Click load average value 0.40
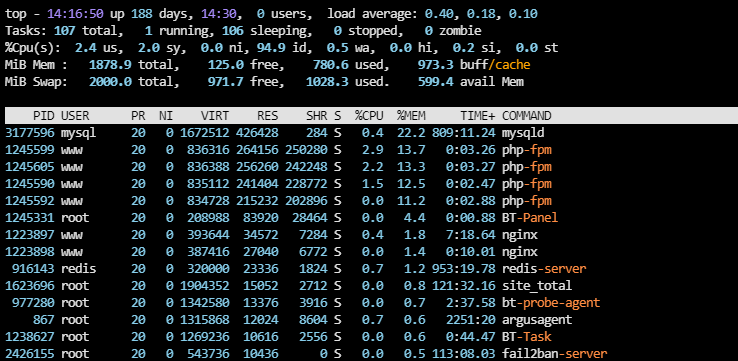 coord(439,14)
